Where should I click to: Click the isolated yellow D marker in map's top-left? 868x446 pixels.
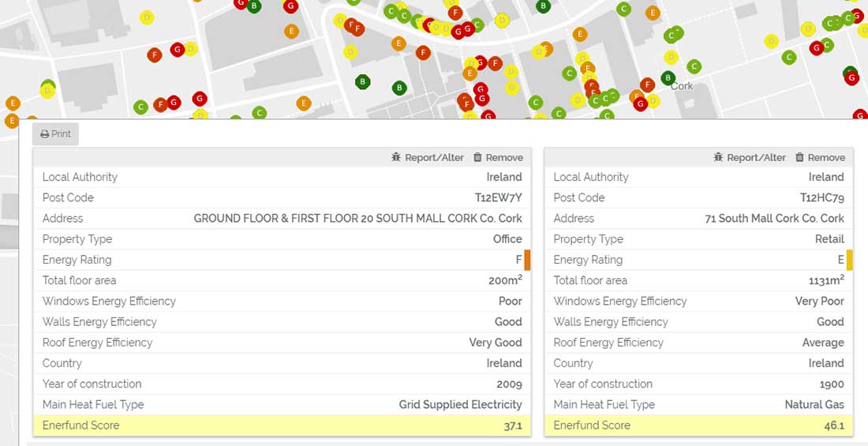(x=146, y=17)
